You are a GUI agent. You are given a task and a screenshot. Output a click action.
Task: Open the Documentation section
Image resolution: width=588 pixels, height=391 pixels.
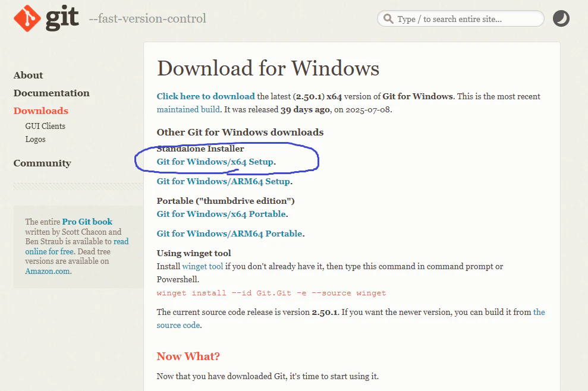coord(51,93)
